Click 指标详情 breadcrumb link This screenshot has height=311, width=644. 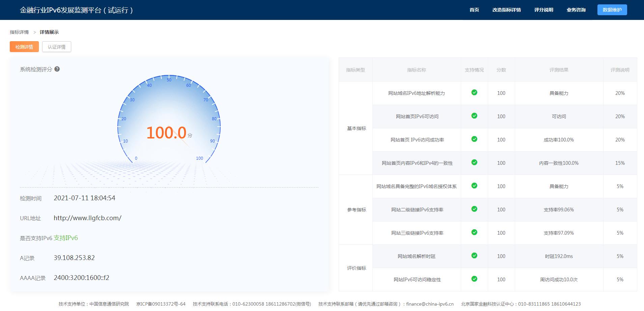tap(19, 32)
